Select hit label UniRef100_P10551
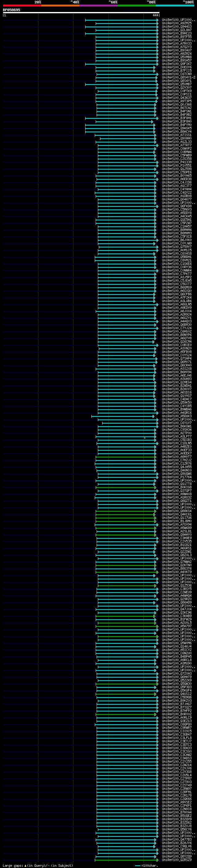This screenshot has height=868, width=197. (x=177, y=165)
